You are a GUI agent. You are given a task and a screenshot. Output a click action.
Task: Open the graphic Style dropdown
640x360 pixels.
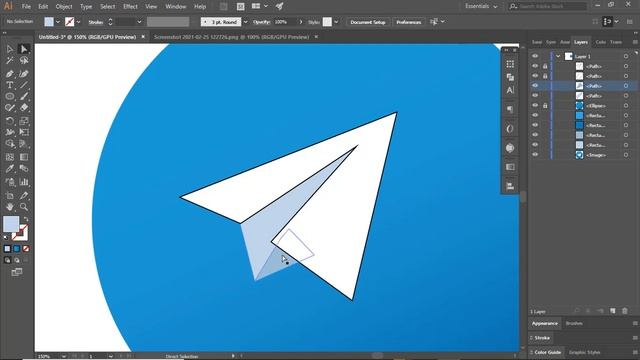(336, 22)
